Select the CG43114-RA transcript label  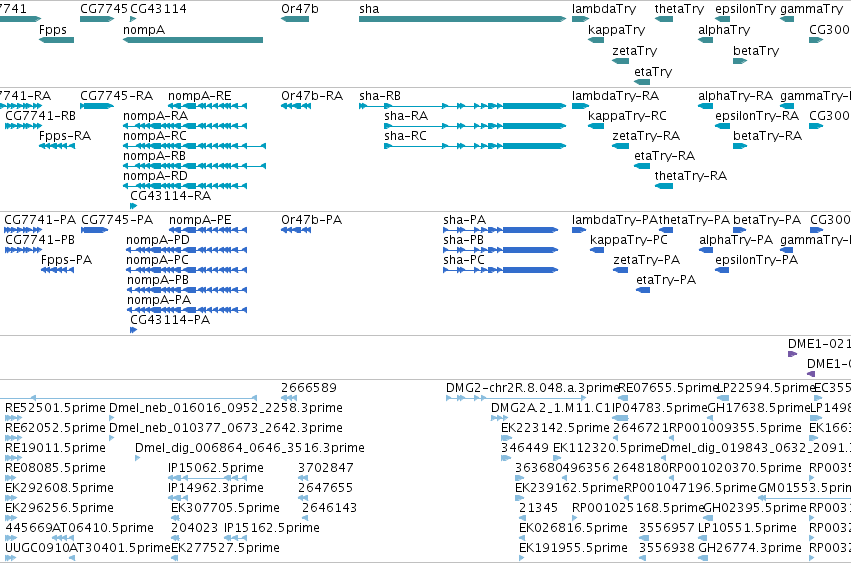pyautogui.click(x=170, y=195)
